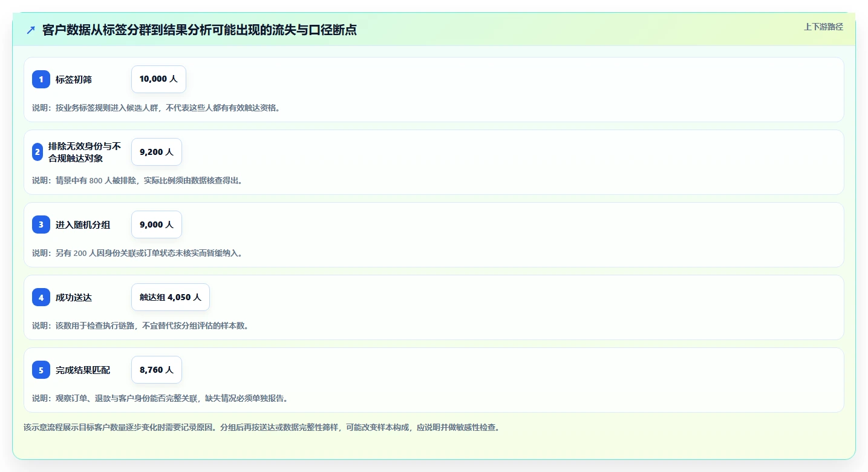Click the note about 800 人被排除
This screenshot has width=868, height=472.
[138, 180]
